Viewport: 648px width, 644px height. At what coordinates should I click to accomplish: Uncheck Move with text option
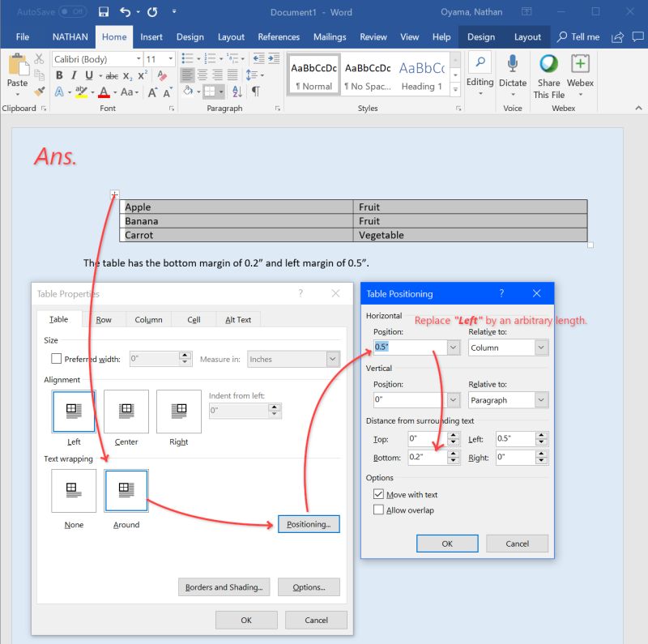point(380,494)
